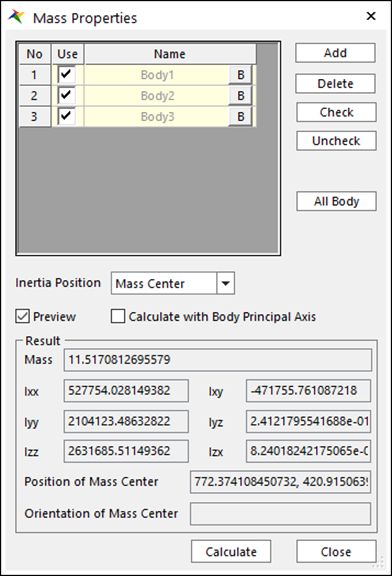Click the B button in Body3 row
Image resolution: width=392 pixels, height=576 pixels.
click(x=240, y=117)
